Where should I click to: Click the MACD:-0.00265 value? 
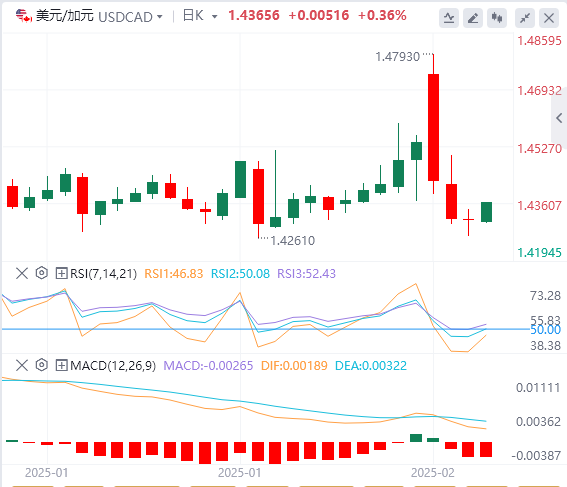tap(208, 366)
